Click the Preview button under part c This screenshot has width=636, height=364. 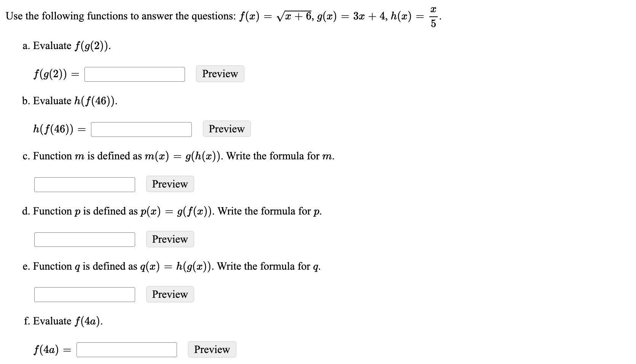(x=170, y=184)
